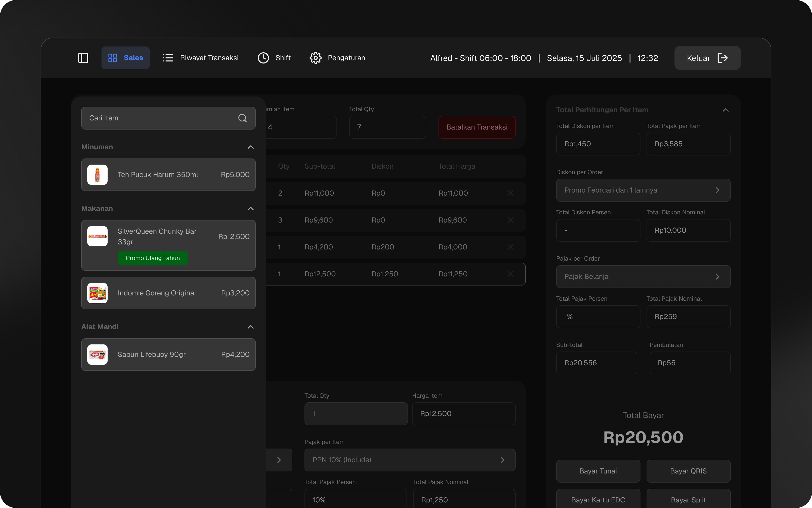Click the Total Diskon Persen field

point(598,230)
